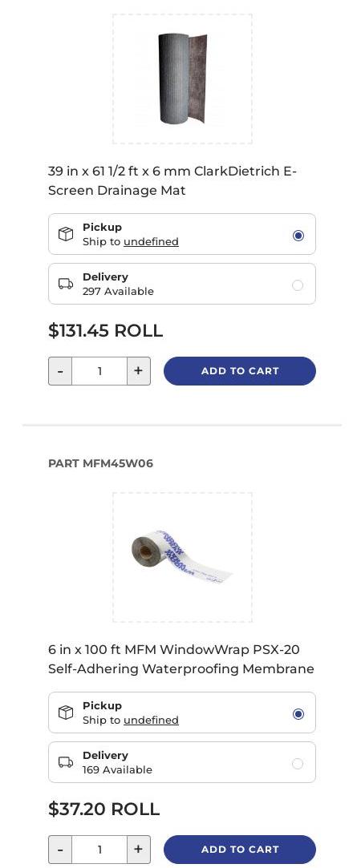Click the pickup box icon for MFM WindowWrap
361x868 pixels.
(65, 713)
